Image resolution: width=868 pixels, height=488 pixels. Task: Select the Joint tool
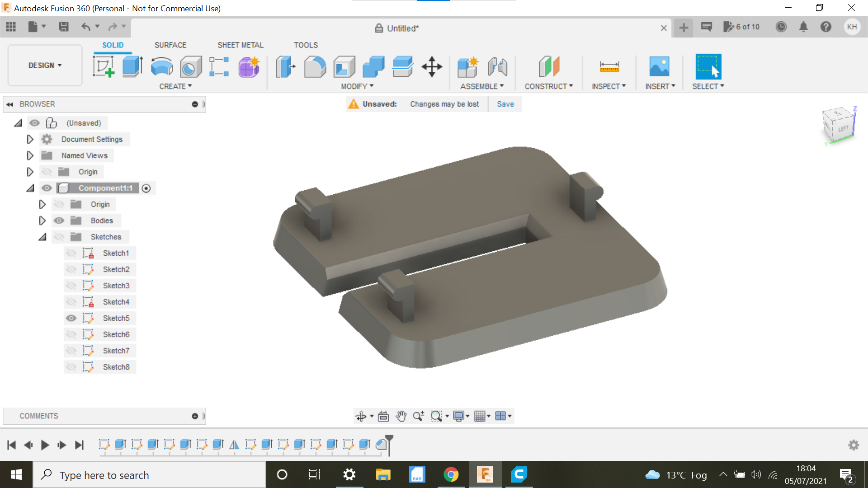[498, 67]
